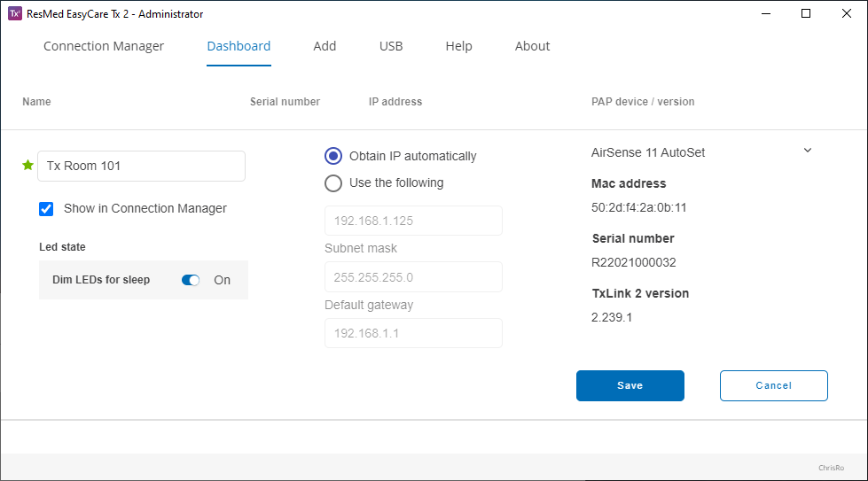868x481 pixels.
Task: Open the Connection Manager tab
Action: coord(104,46)
